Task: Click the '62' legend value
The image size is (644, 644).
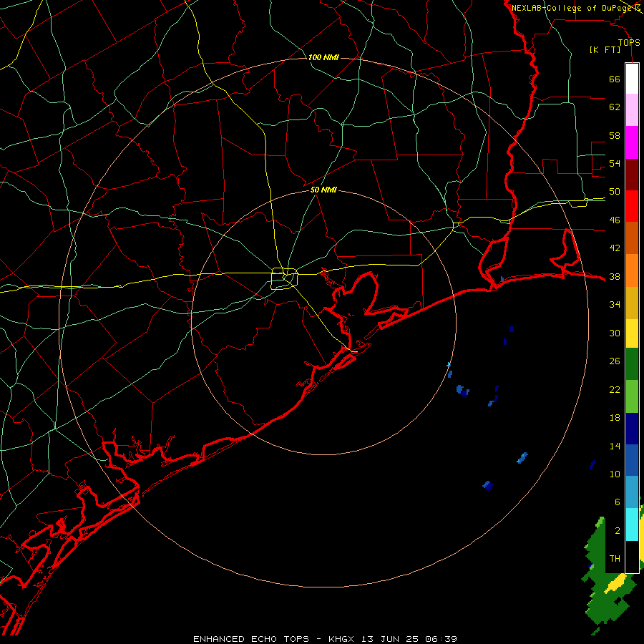Action: [x=615, y=107]
